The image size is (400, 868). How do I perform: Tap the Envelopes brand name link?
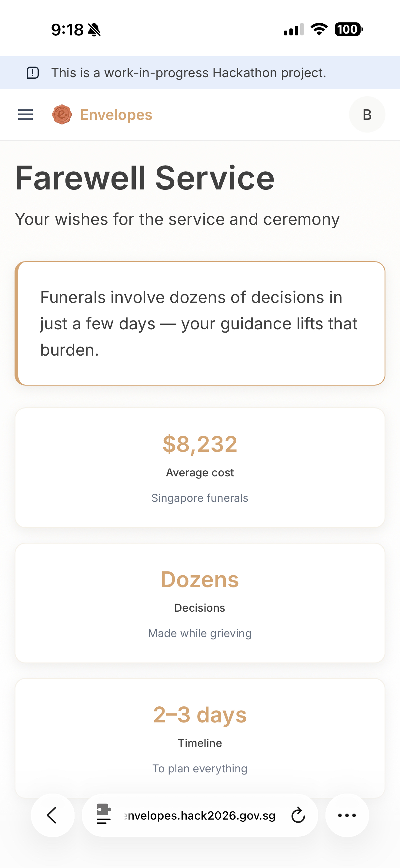(116, 115)
